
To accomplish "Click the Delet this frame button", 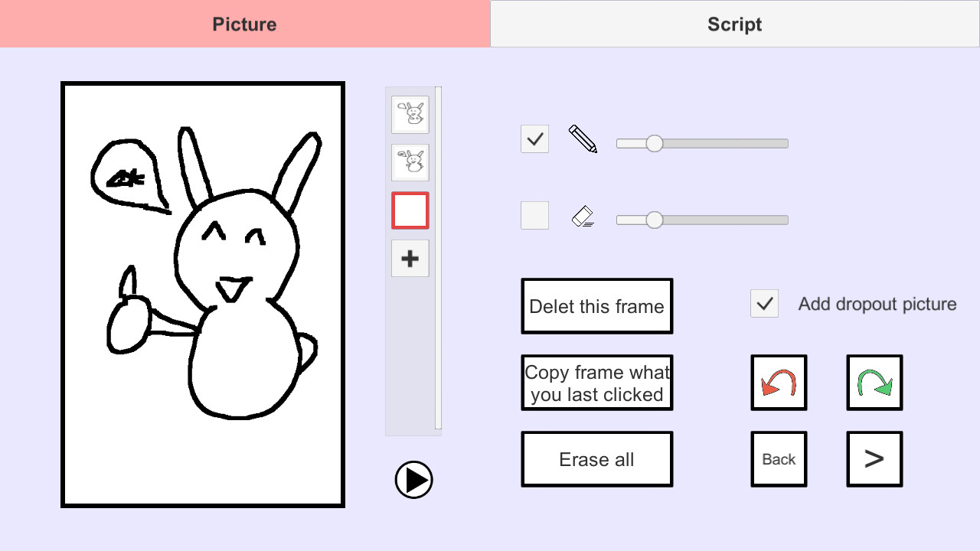I will [x=596, y=306].
